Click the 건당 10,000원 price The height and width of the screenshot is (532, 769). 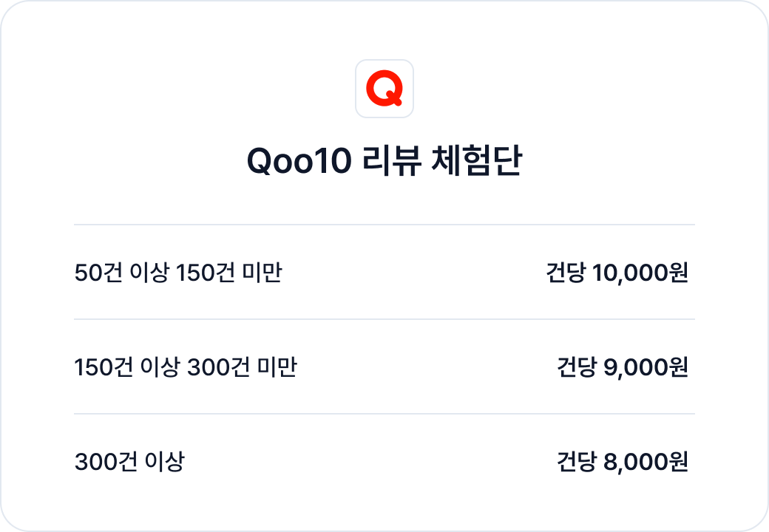coord(617,273)
